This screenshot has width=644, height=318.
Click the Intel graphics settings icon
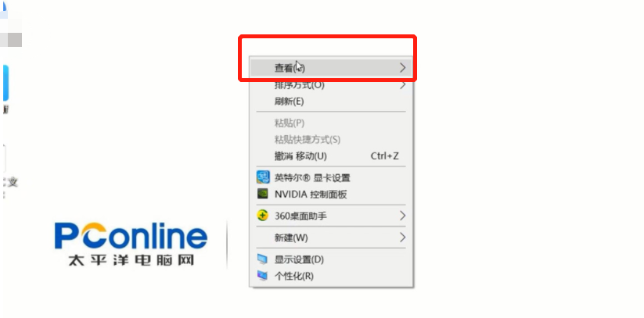263,177
